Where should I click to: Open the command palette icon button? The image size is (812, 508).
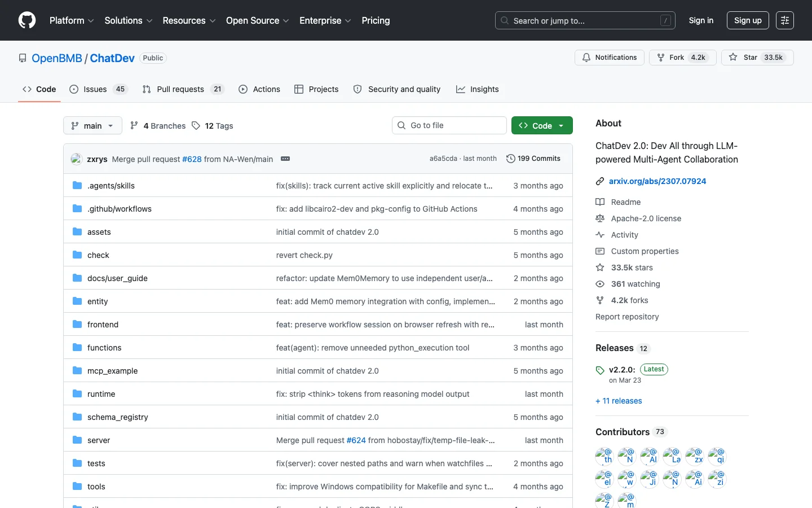click(x=784, y=20)
